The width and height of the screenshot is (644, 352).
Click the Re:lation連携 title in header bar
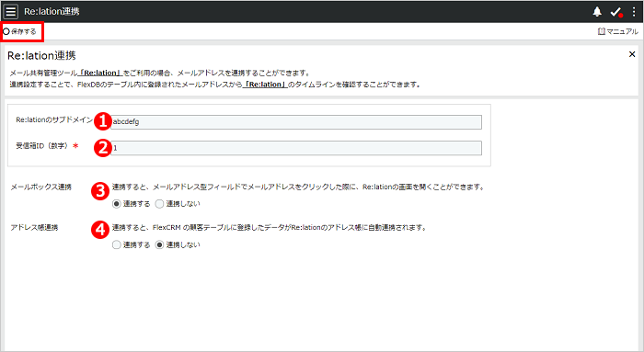52,11
